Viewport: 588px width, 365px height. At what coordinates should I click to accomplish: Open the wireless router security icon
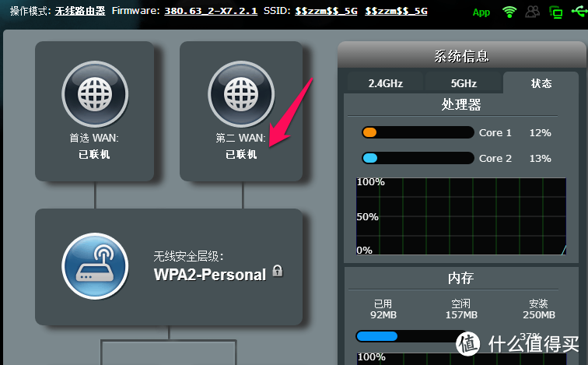coord(93,265)
